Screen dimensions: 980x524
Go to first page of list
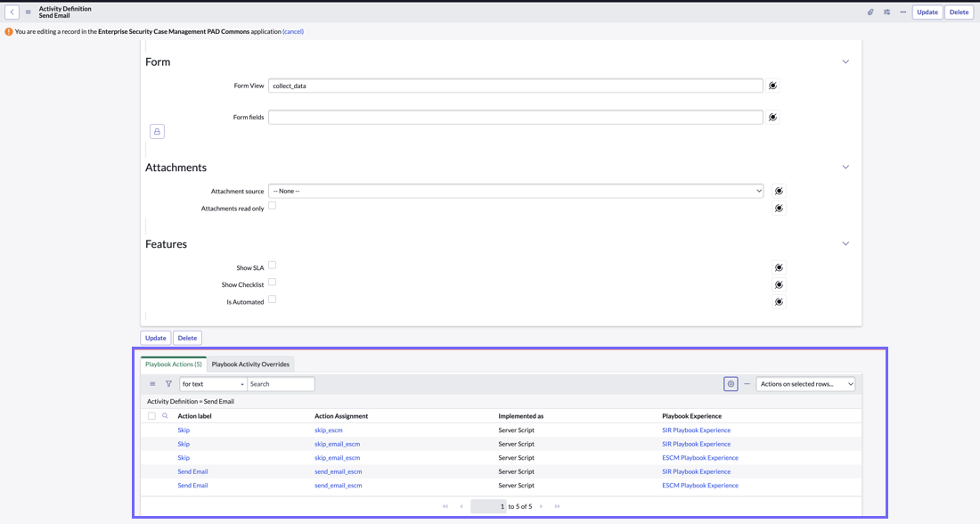[x=445, y=506]
